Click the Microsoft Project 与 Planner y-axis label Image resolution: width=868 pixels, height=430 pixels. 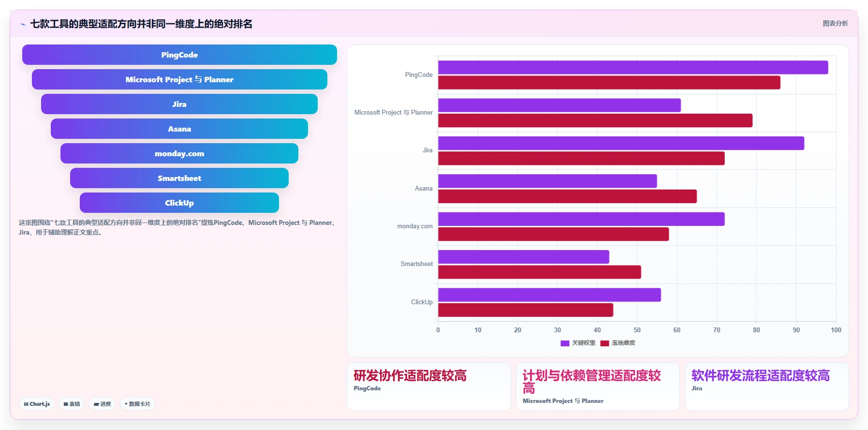click(x=394, y=113)
